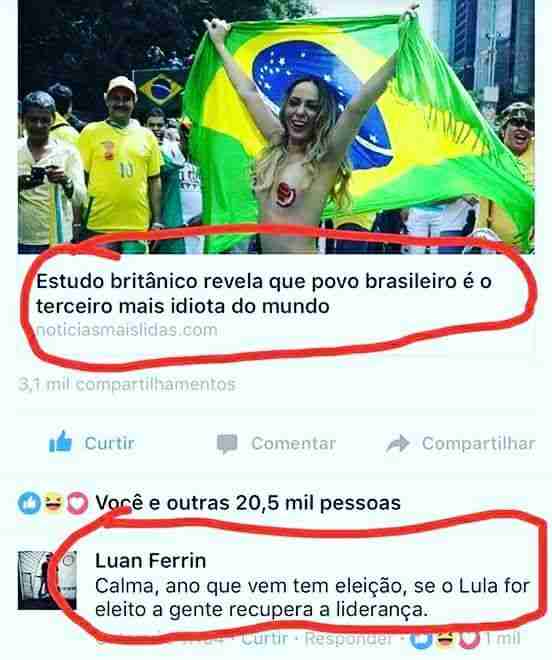Click the speech bubble Comentar icon
Screen dimensions: 552x660
pos(227,444)
